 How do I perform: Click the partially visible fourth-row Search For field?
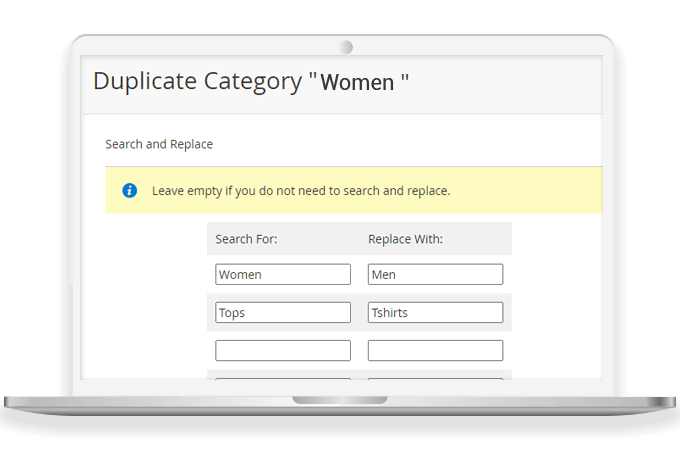pyautogui.click(x=283, y=378)
